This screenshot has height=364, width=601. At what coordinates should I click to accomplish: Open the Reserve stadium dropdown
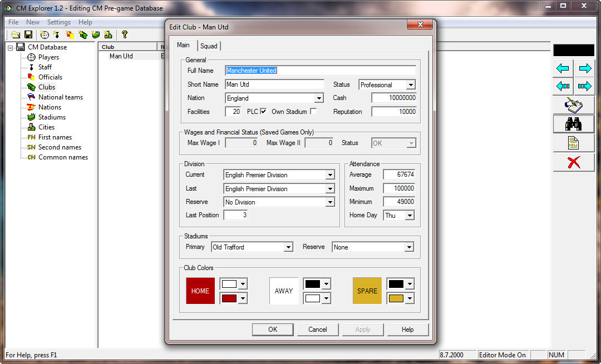click(x=409, y=247)
